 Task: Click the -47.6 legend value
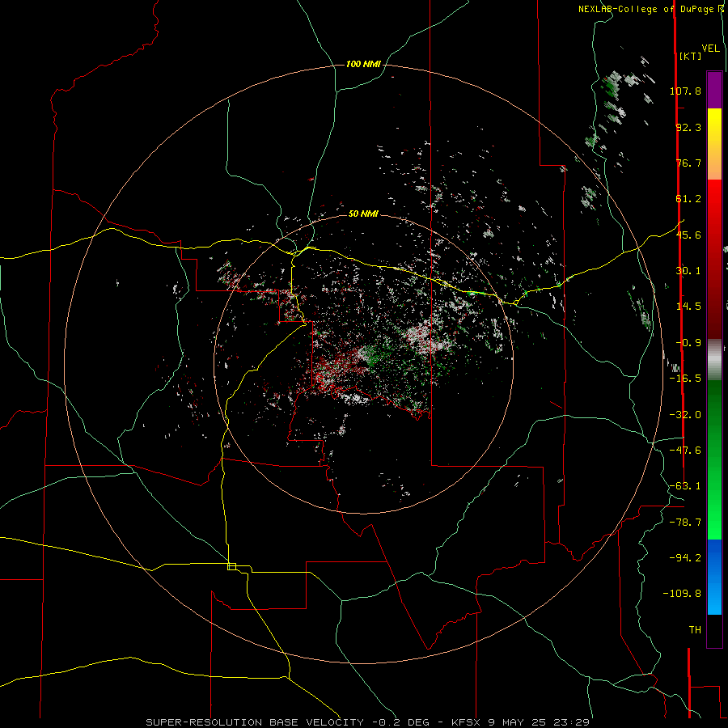(685, 451)
